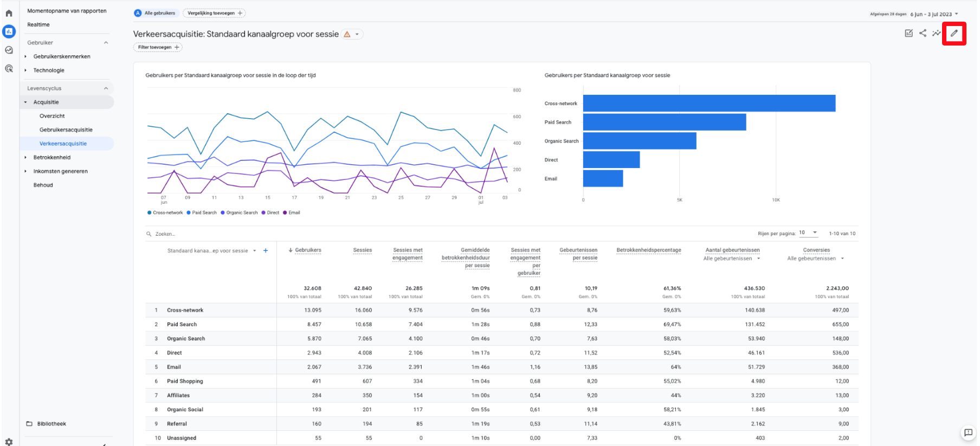The width and height of the screenshot is (980, 446).
Task: Open the Realtime report
Action: [x=38, y=25]
